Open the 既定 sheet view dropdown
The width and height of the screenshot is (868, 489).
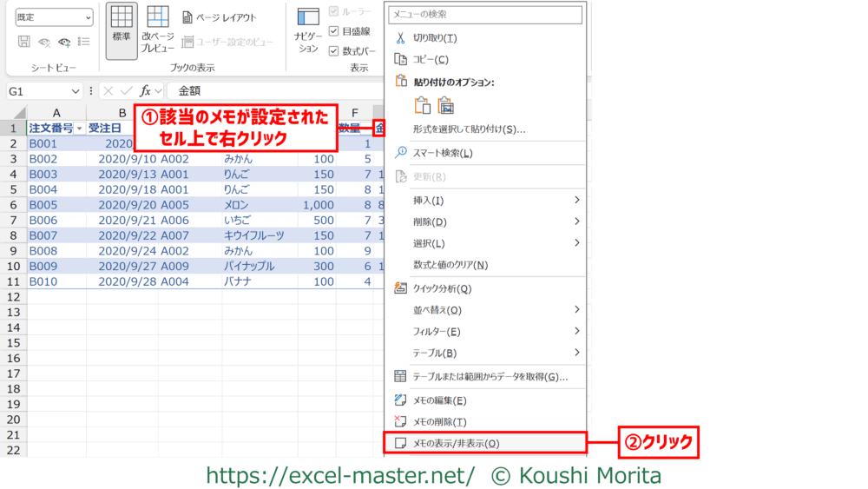point(54,17)
